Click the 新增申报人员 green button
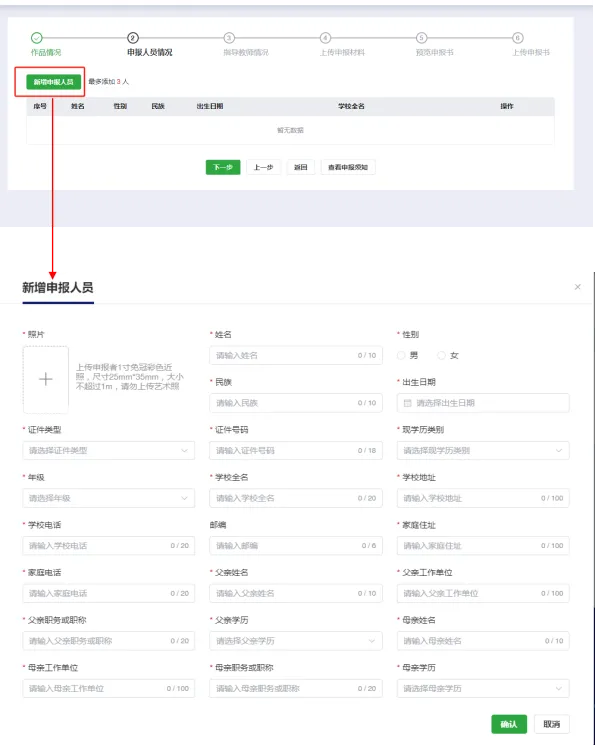 (x=53, y=82)
